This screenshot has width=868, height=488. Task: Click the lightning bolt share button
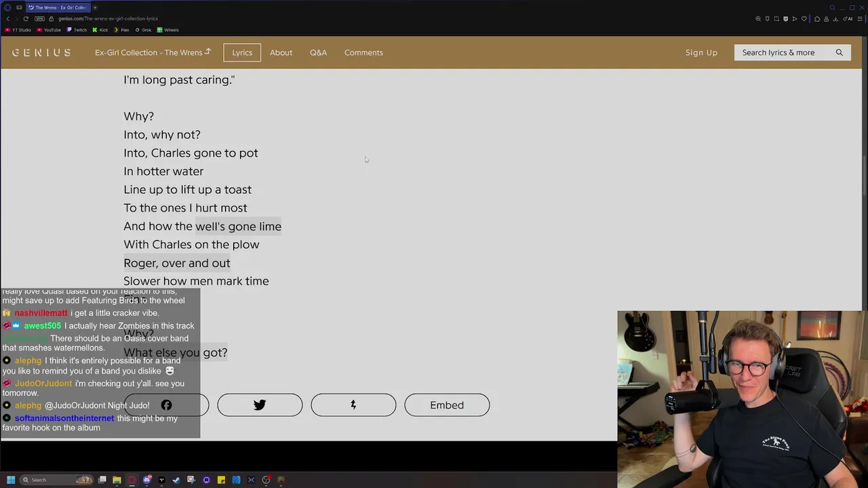tap(353, 405)
